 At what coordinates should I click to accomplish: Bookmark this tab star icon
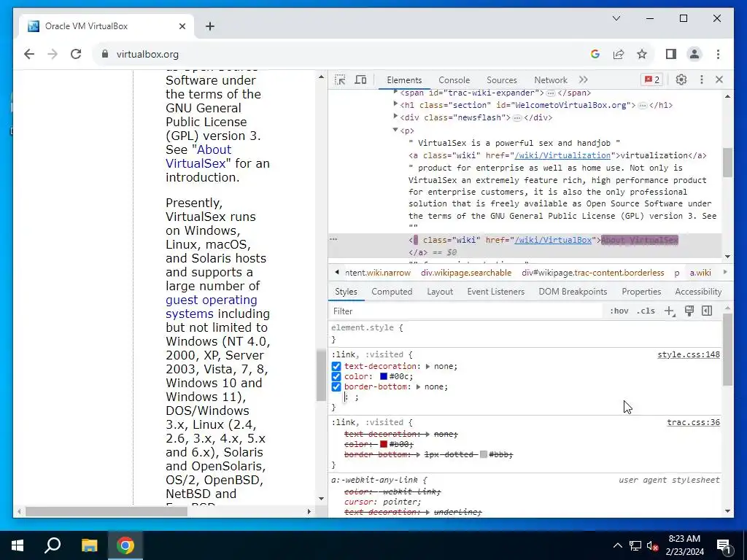click(642, 54)
